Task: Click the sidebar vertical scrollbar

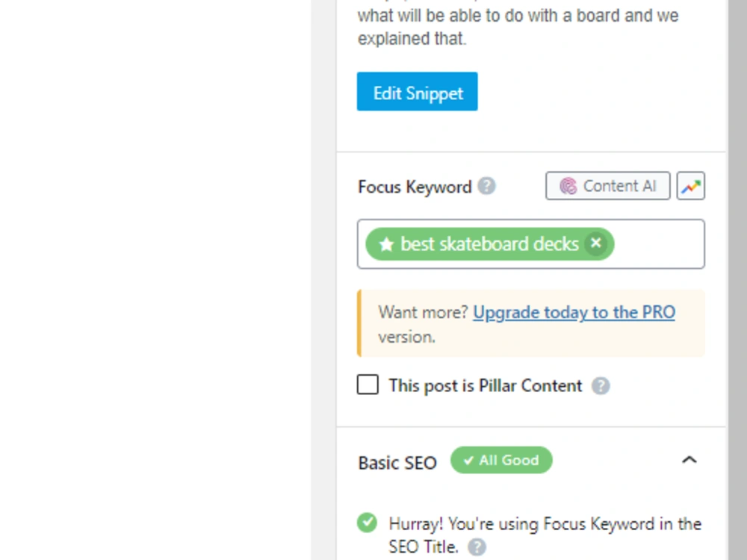Action: pos(737,280)
